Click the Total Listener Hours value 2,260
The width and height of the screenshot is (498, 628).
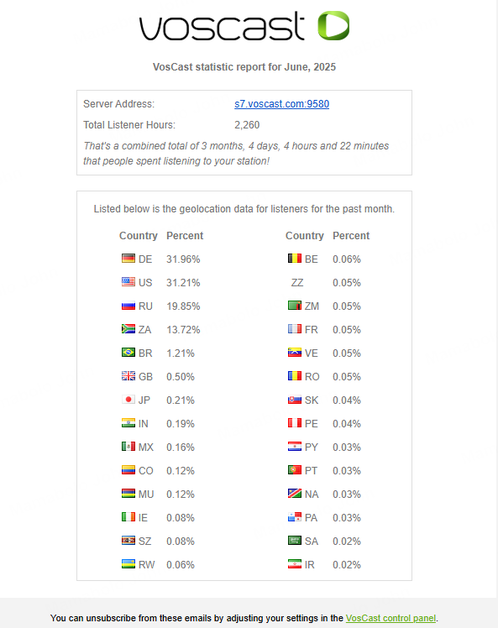pyautogui.click(x=247, y=125)
